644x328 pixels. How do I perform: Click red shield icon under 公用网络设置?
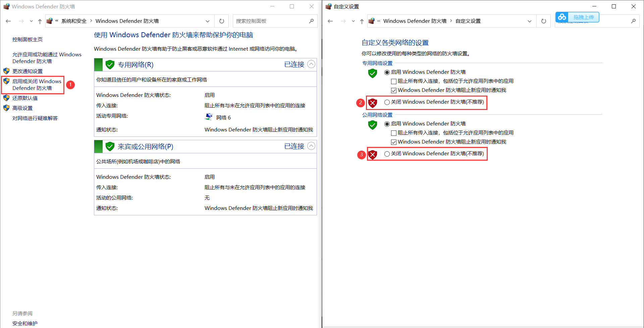[x=373, y=155]
